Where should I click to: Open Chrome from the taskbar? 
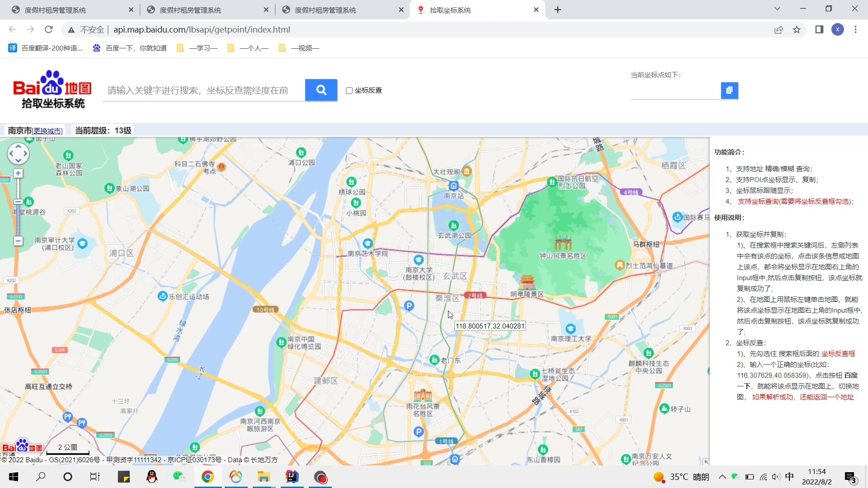208,477
